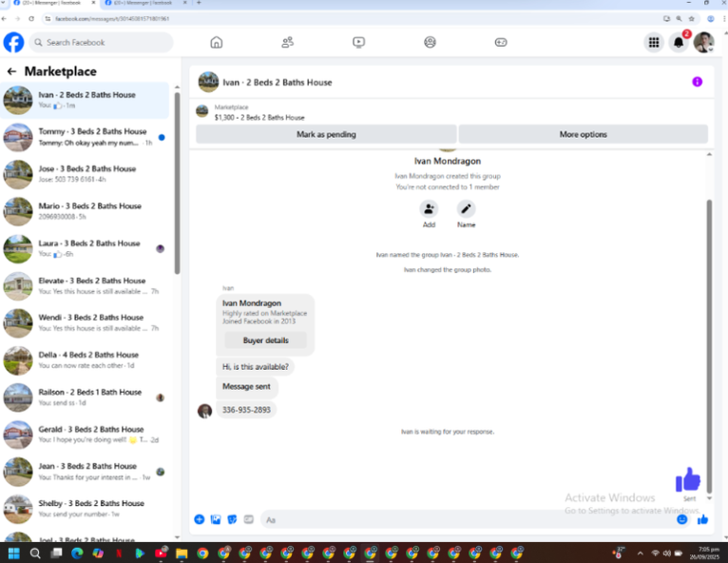Viewport: 728px width, 563px height.
Task: Send a thumbs-up like from composer
Action: (x=702, y=519)
